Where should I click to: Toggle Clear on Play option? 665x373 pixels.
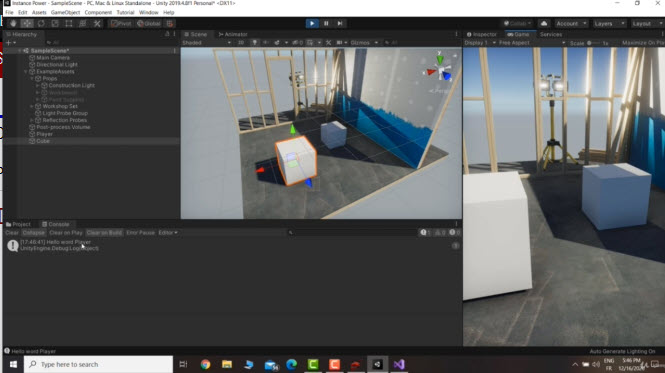pos(66,233)
